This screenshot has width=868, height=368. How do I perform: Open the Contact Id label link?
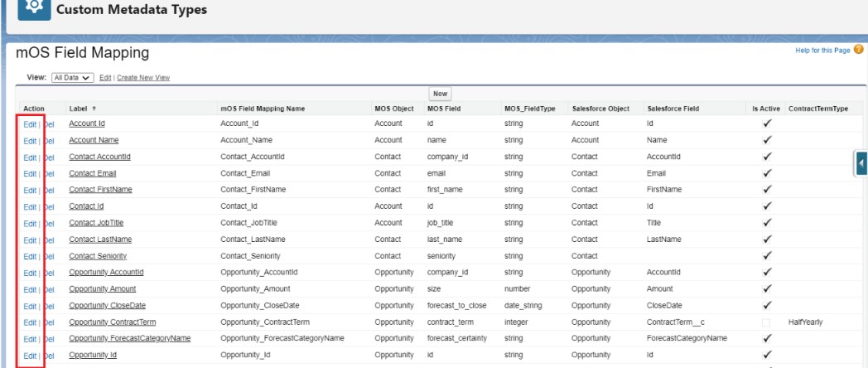pyautogui.click(x=86, y=206)
